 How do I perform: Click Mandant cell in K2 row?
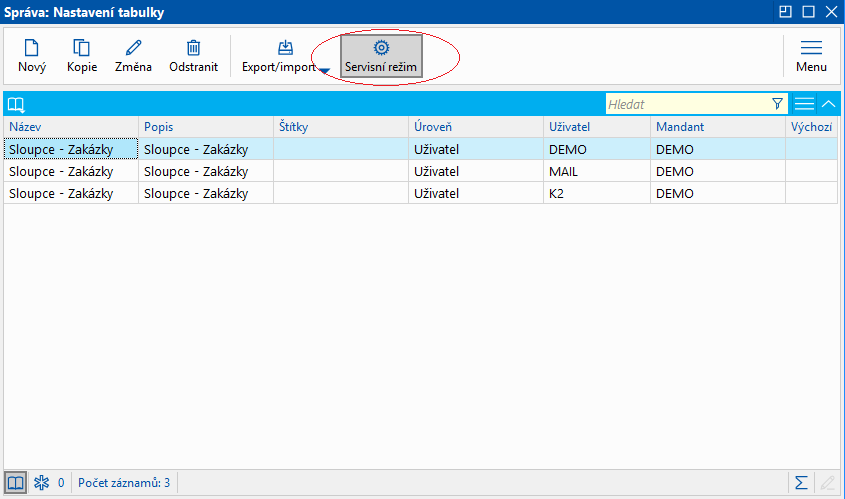coord(718,193)
